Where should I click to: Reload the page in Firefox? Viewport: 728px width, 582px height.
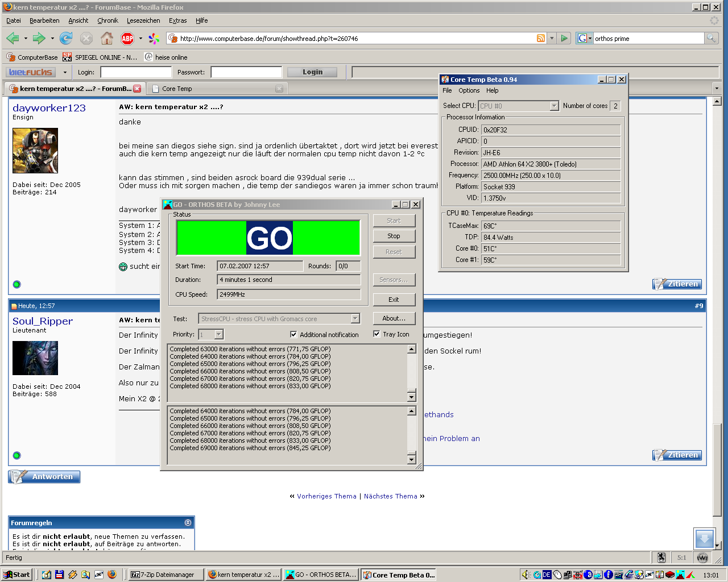click(x=66, y=38)
